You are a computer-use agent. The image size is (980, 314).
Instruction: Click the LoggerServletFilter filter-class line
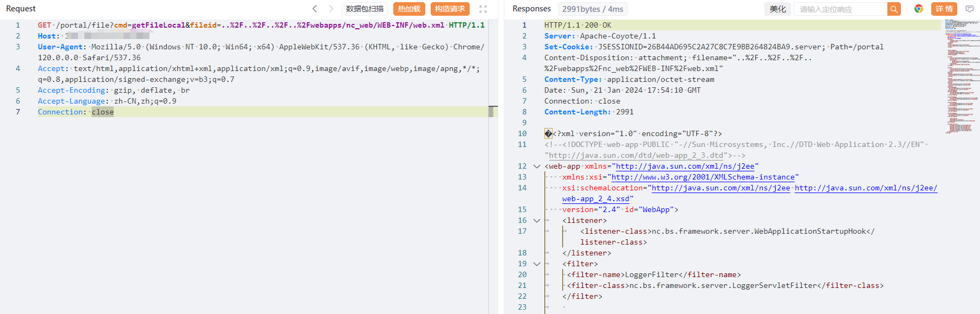[725, 286]
